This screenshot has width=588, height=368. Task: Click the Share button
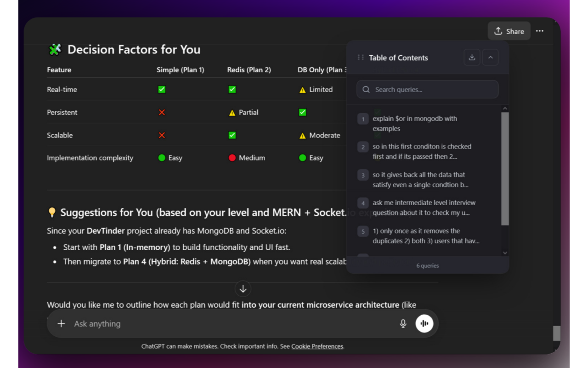[x=509, y=31]
